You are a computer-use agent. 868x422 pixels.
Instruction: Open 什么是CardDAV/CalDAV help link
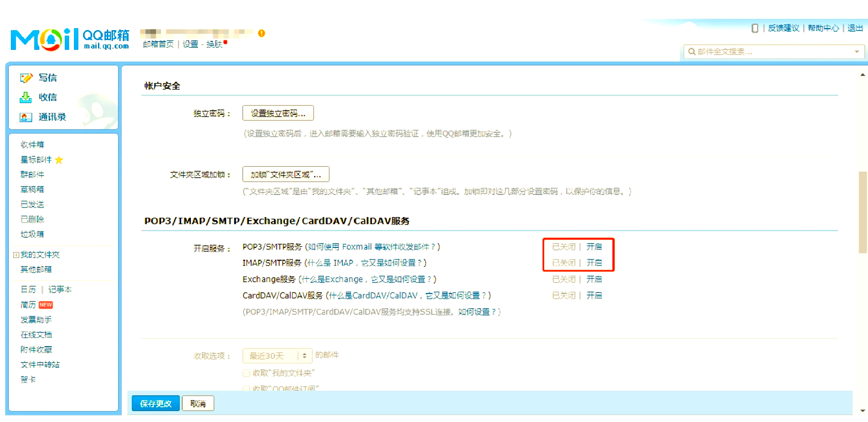pos(408,295)
